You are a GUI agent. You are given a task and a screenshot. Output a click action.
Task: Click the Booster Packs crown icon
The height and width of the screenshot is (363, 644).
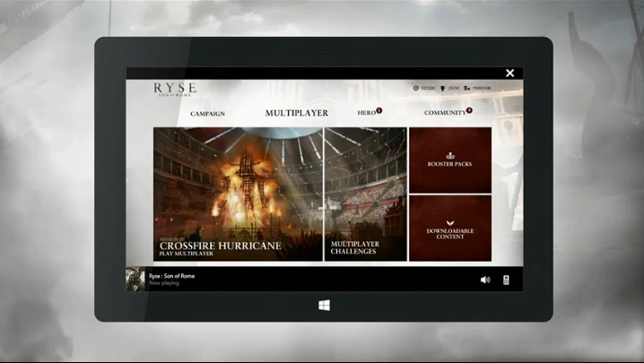click(450, 156)
